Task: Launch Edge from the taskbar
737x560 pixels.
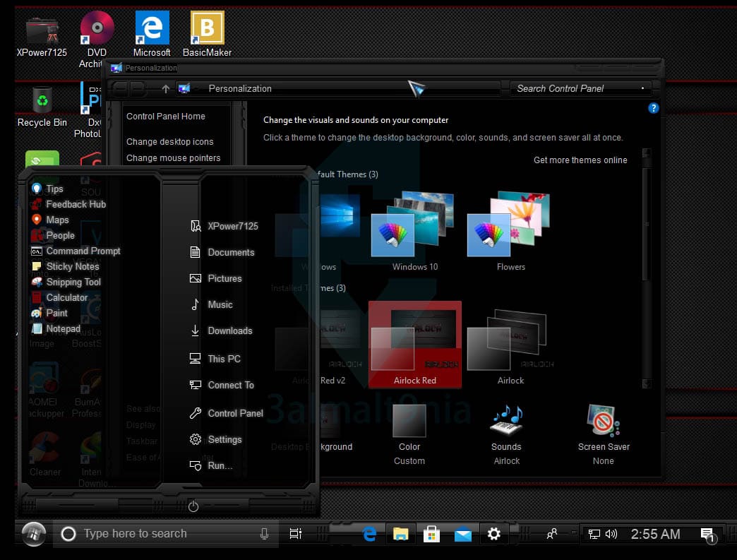Action: [369, 534]
